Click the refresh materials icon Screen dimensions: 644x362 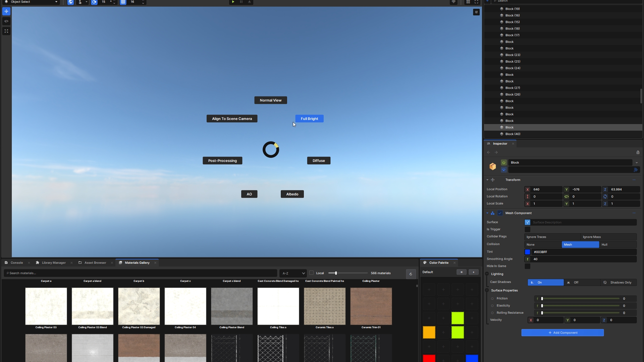coord(411,274)
